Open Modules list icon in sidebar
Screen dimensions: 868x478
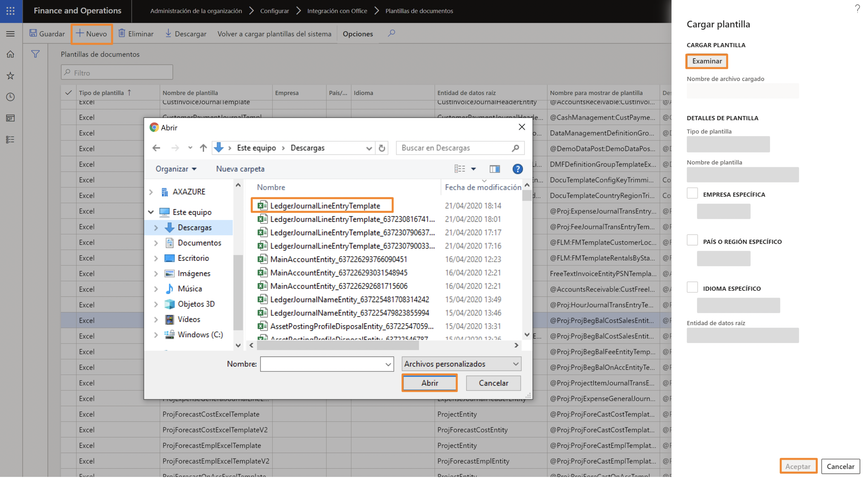tap(10, 140)
